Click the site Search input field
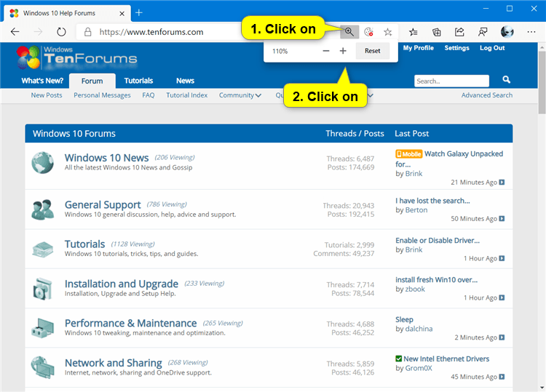The height and width of the screenshot is (392, 546). 451,81
